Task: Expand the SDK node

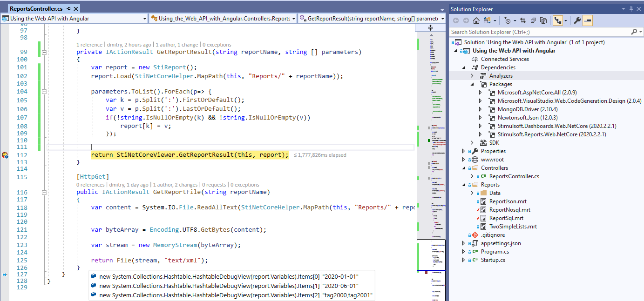Action: point(472,143)
